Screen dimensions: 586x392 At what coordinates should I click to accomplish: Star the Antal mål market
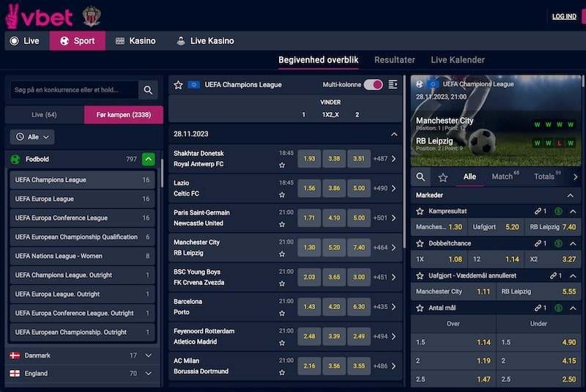point(420,308)
